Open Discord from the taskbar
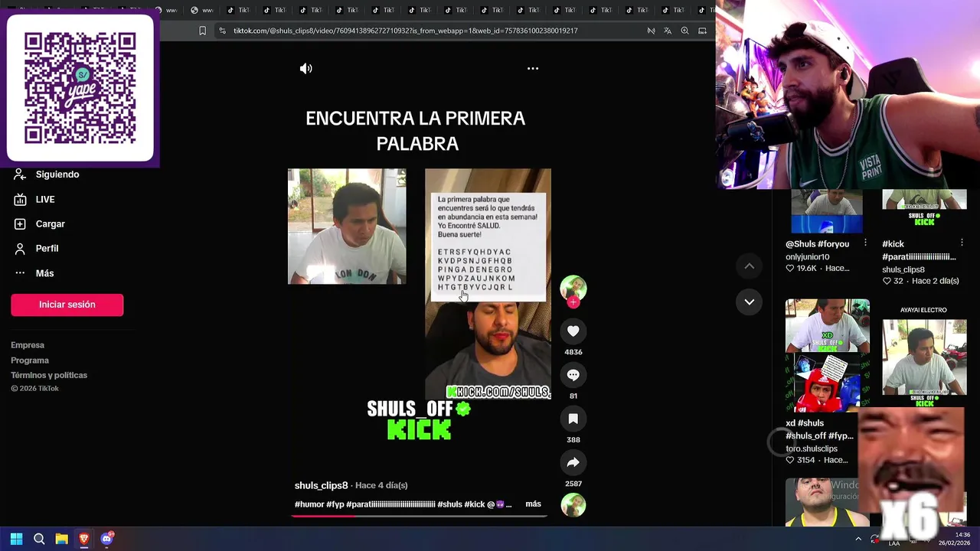 (106, 539)
